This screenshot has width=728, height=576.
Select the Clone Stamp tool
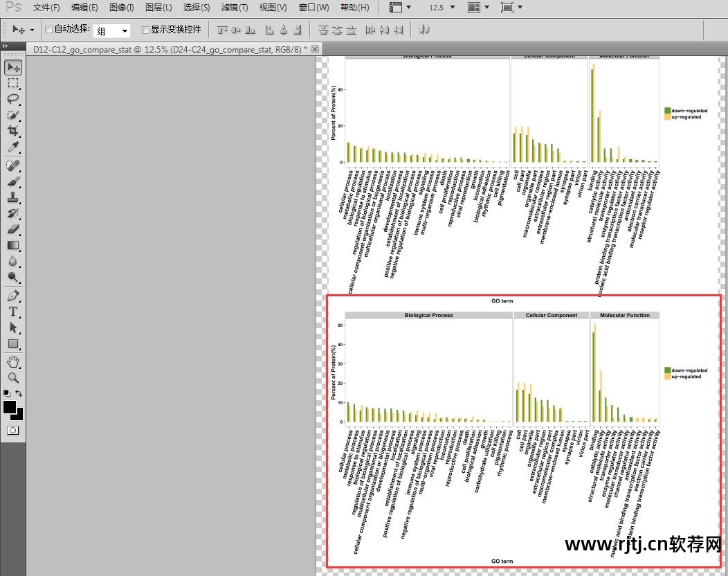pyautogui.click(x=13, y=197)
